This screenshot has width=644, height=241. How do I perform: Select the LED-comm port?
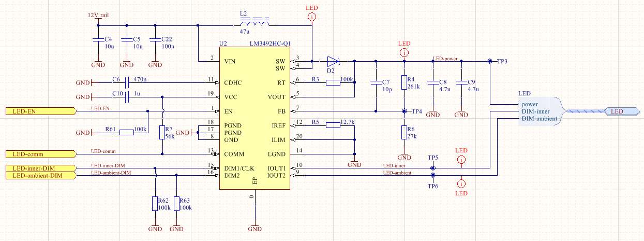40,154
